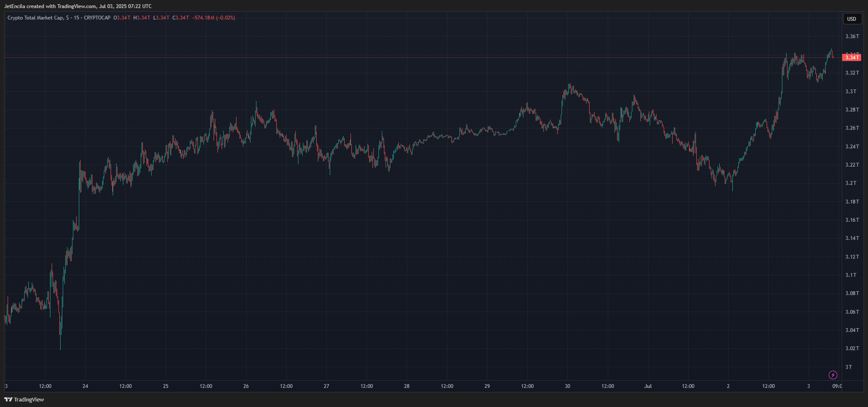Screen dimensions: 868x407
Task: Open the USD currency selector
Action: point(851,19)
